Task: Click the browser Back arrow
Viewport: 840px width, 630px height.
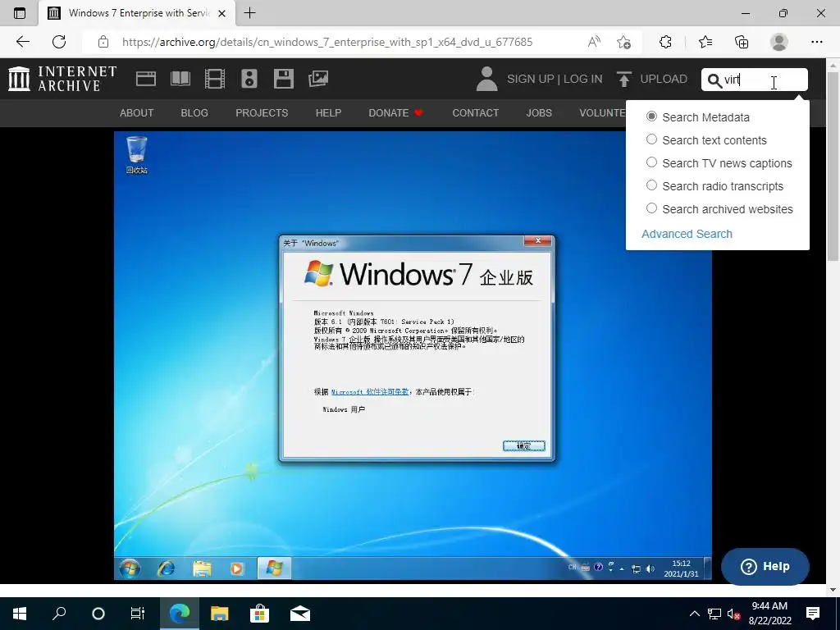Action: pyautogui.click(x=22, y=42)
